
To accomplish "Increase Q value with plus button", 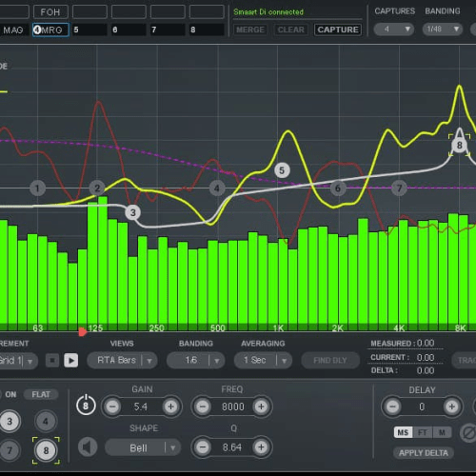I will pos(261,447).
